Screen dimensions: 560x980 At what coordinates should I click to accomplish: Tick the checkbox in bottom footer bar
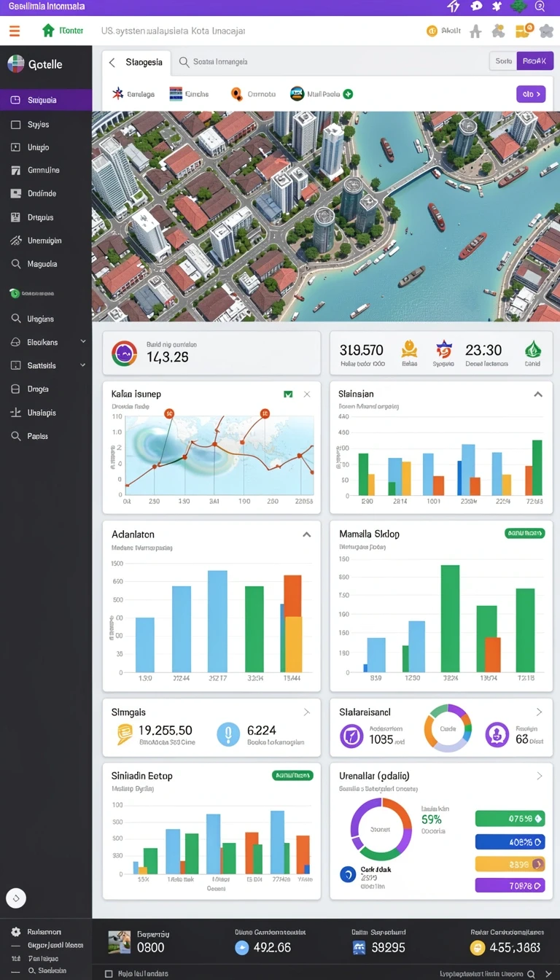coord(109,973)
